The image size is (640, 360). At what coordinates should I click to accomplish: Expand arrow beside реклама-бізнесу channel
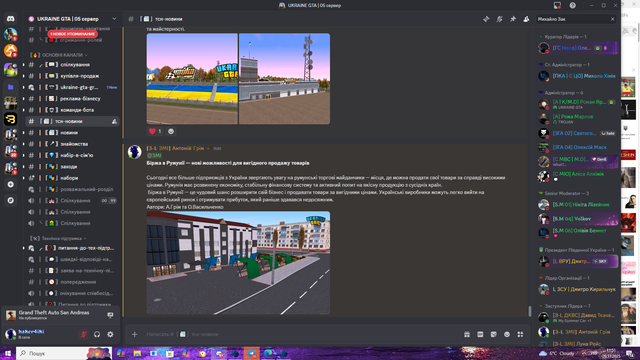pyautogui.click(x=24, y=99)
